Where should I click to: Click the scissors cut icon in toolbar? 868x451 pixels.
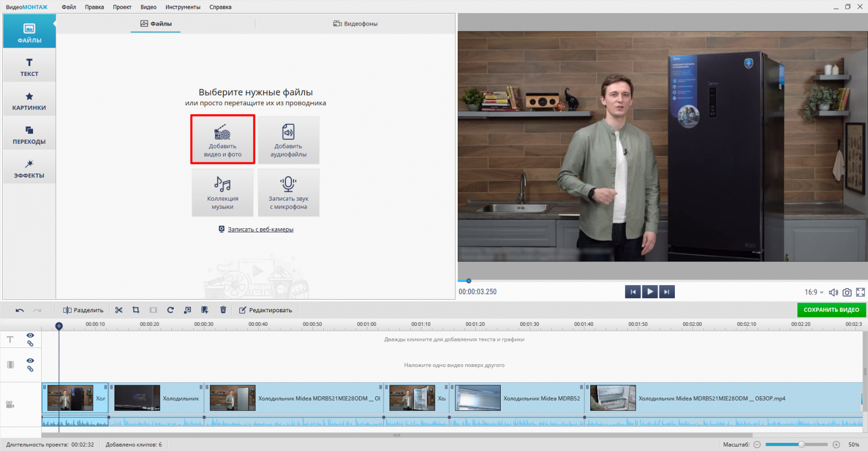119,310
